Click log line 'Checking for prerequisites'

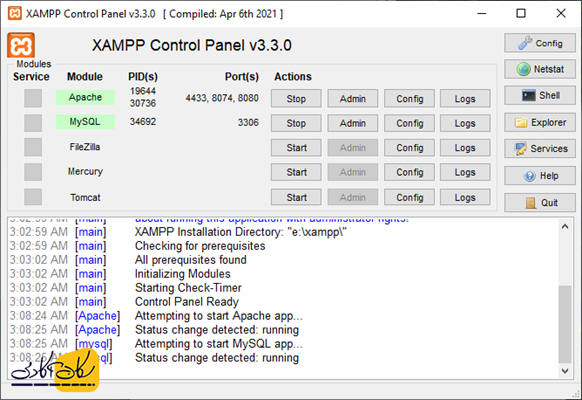coord(200,246)
